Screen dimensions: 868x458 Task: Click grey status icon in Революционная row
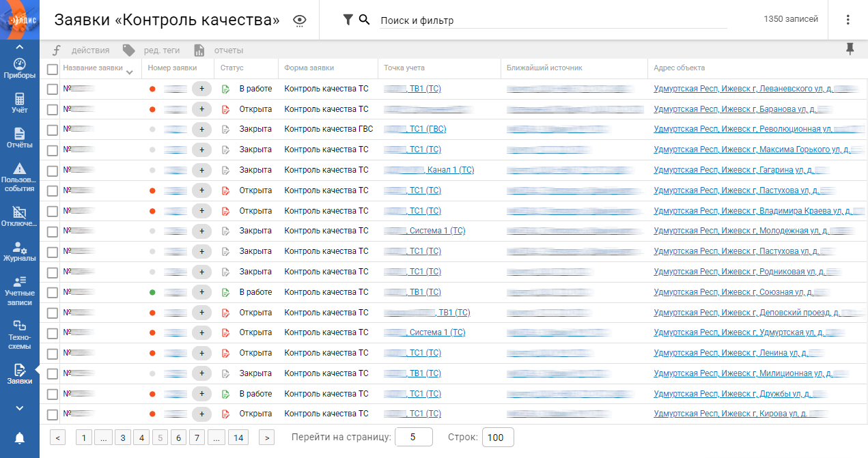[226, 129]
